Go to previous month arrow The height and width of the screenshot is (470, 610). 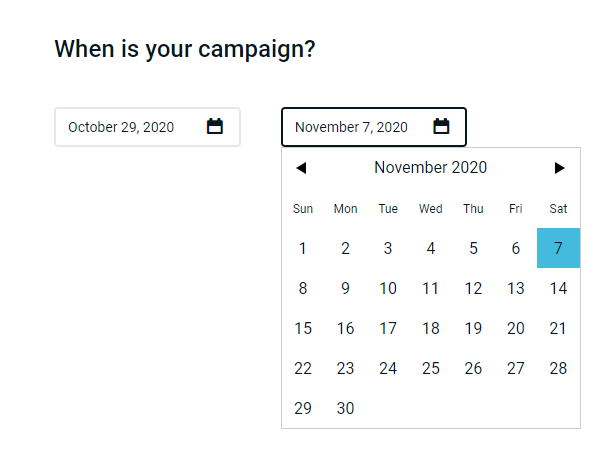click(301, 168)
